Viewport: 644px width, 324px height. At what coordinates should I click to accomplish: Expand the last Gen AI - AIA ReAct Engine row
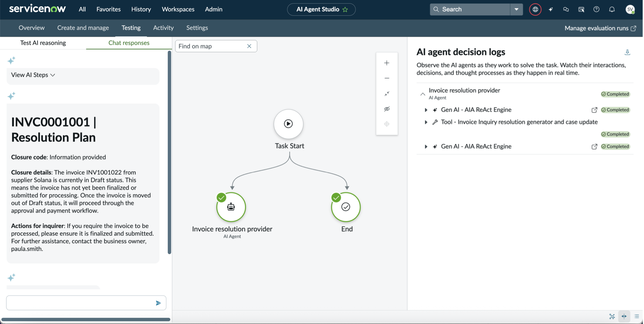click(426, 147)
